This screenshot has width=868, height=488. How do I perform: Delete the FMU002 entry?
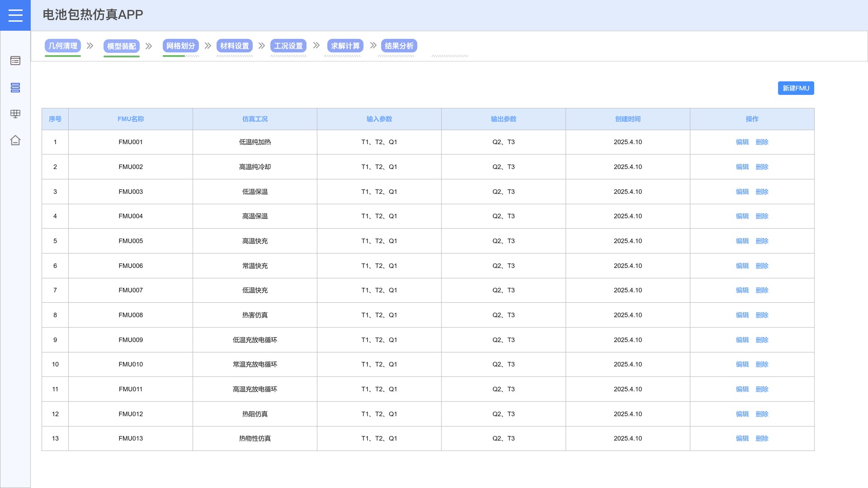(x=762, y=167)
